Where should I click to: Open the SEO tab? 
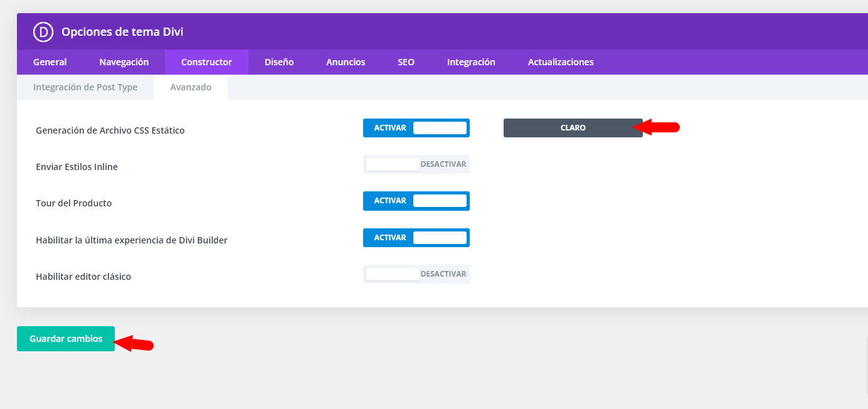406,62
